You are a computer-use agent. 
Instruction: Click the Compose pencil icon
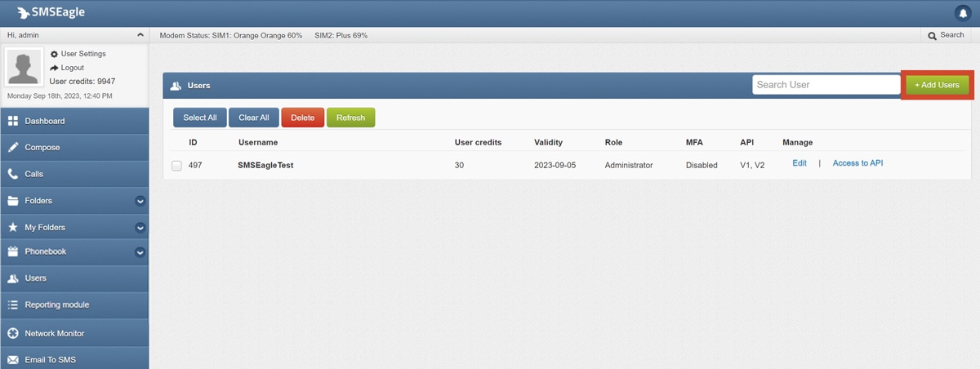coord(13,148)
